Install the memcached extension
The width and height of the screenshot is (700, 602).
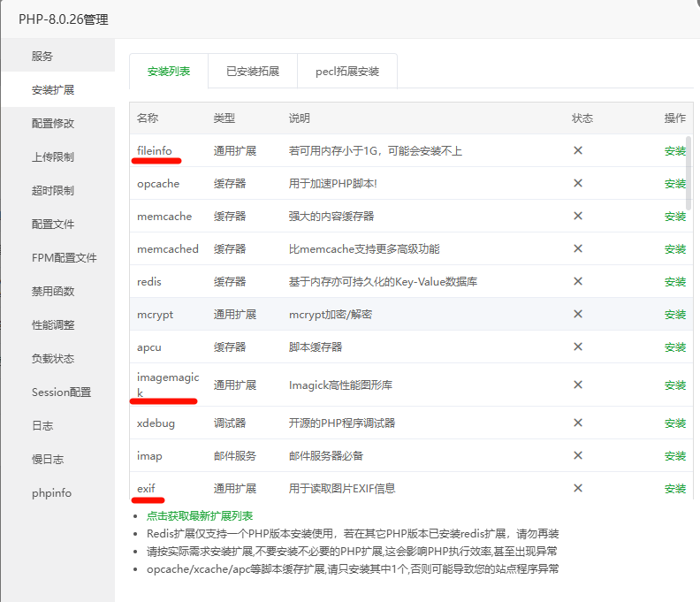tap(674, 249)
